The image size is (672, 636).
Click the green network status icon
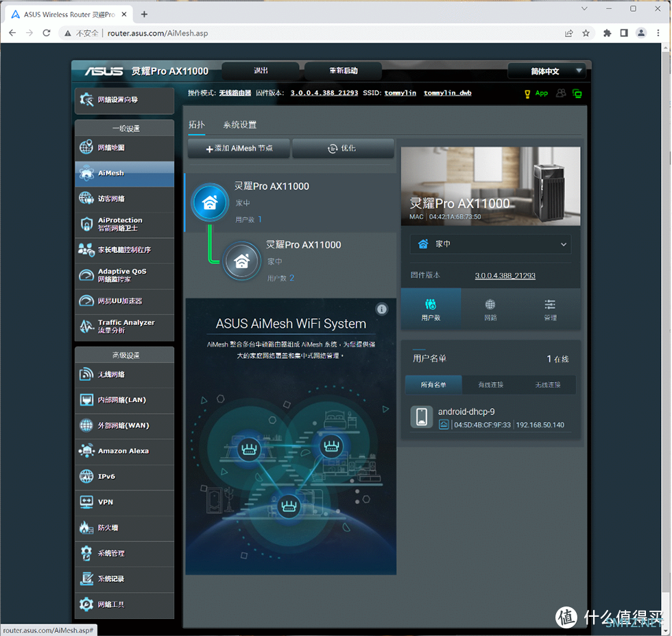point(577,93)
